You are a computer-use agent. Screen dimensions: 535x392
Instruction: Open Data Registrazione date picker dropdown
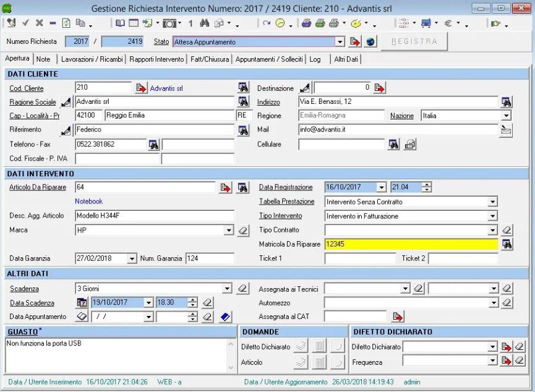click(382, 187)
